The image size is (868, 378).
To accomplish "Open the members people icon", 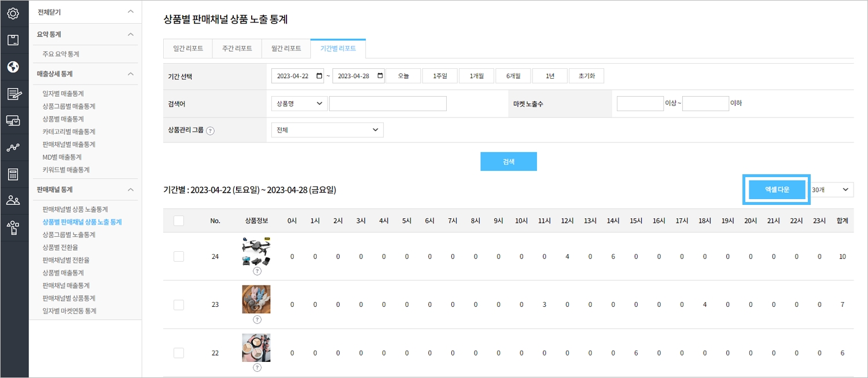I will click(x=13, y=201).
